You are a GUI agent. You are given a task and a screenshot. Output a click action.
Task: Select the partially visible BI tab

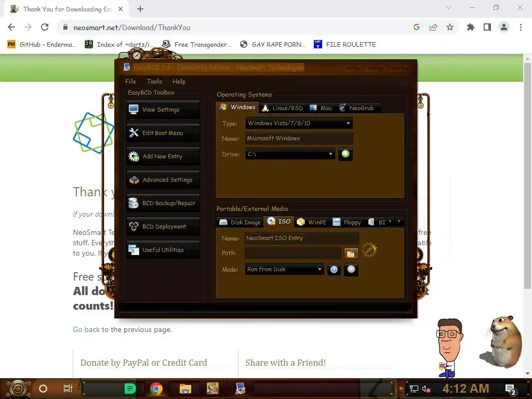click(x=377, y=222)
